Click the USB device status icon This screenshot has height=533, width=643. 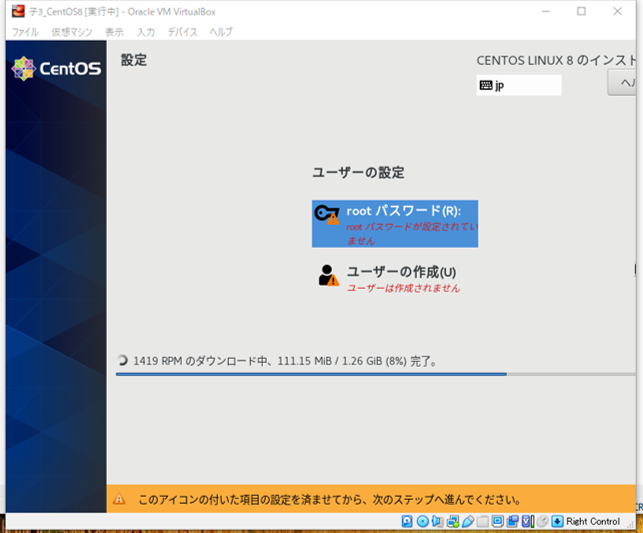click(468, 521)
